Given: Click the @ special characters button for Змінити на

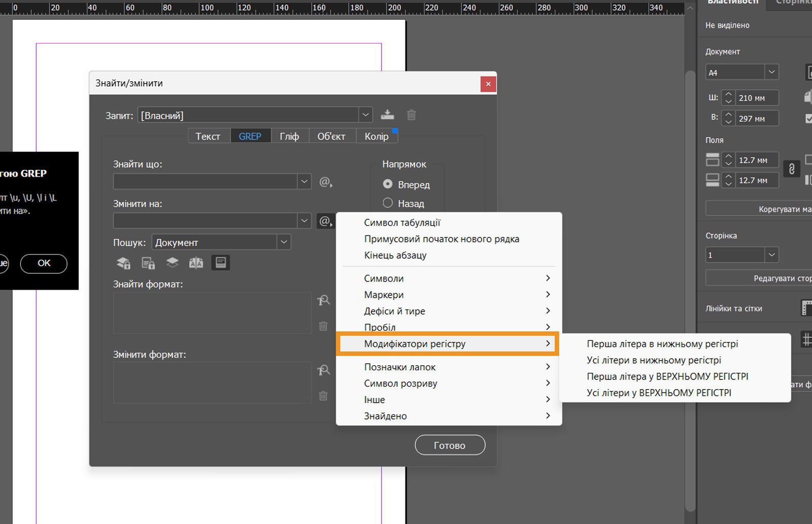Looking at the screenshot, I should click(x=325, y=221).
